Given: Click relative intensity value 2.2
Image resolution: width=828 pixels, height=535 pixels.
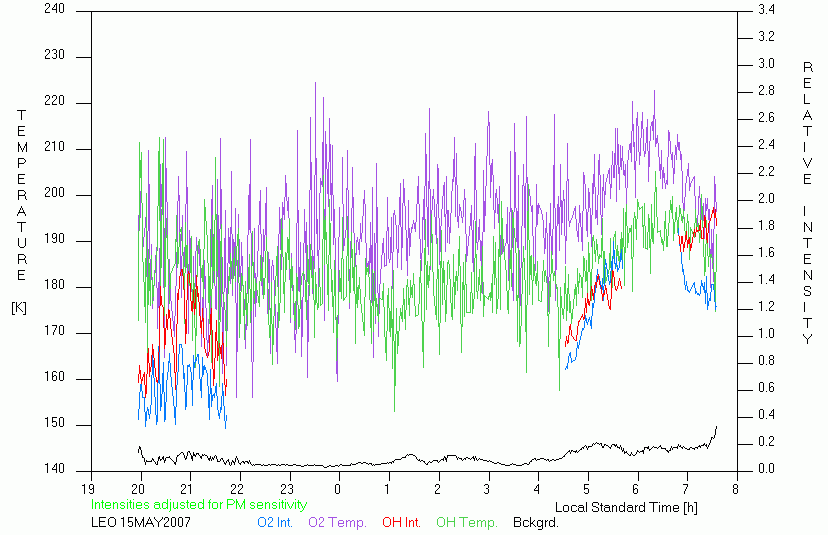Looking at the screenshot, I should click(x=766, y=172).
